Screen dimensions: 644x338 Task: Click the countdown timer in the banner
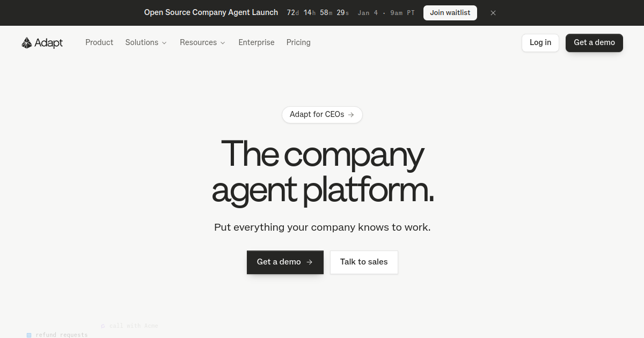click(x=318, y=13)
